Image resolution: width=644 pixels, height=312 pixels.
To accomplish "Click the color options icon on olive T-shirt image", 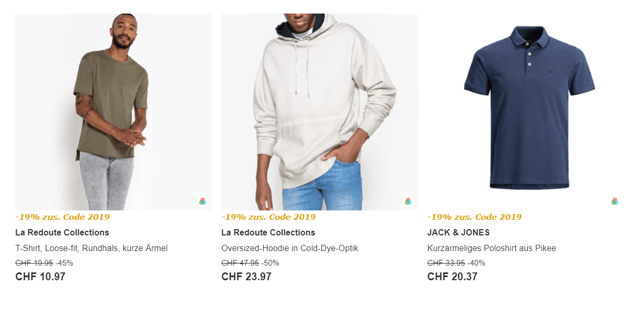I will click(203, 201).
